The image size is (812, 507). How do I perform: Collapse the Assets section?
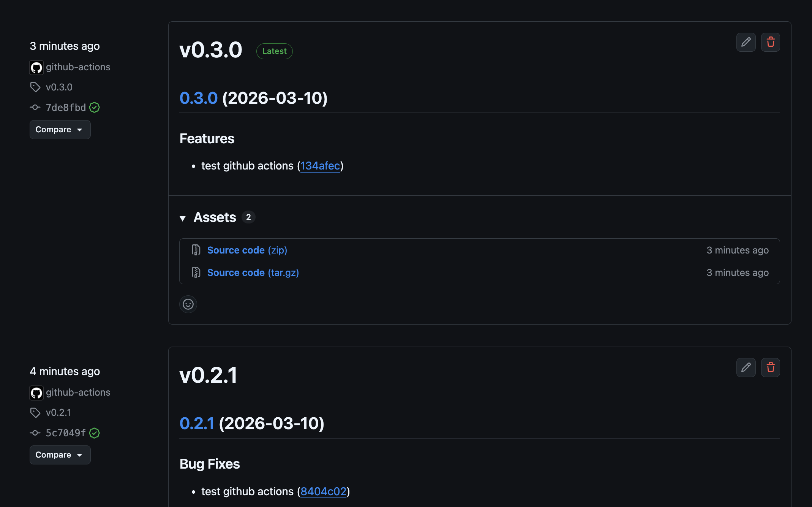(183, 218)
